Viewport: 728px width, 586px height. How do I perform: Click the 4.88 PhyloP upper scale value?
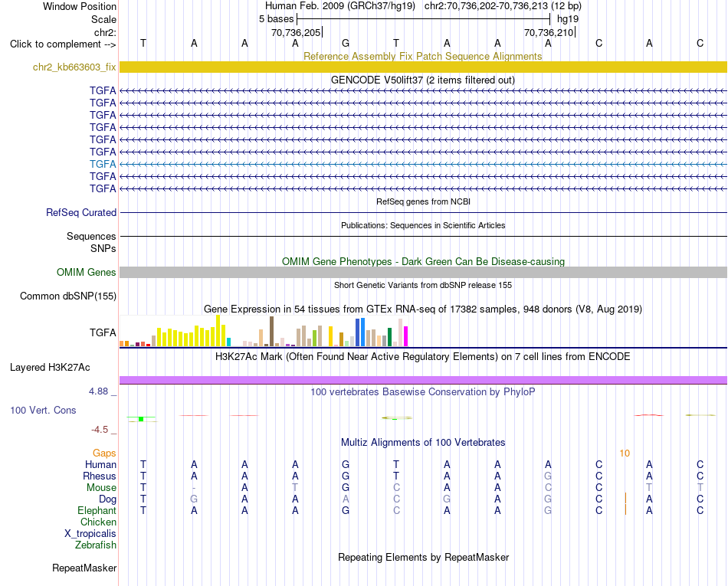click(98, 391)
